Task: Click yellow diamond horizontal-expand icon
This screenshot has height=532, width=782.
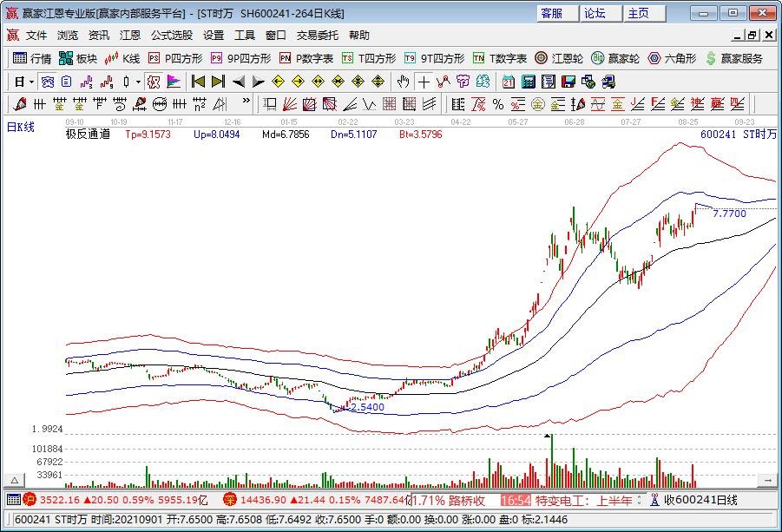Action: [319, 82]
